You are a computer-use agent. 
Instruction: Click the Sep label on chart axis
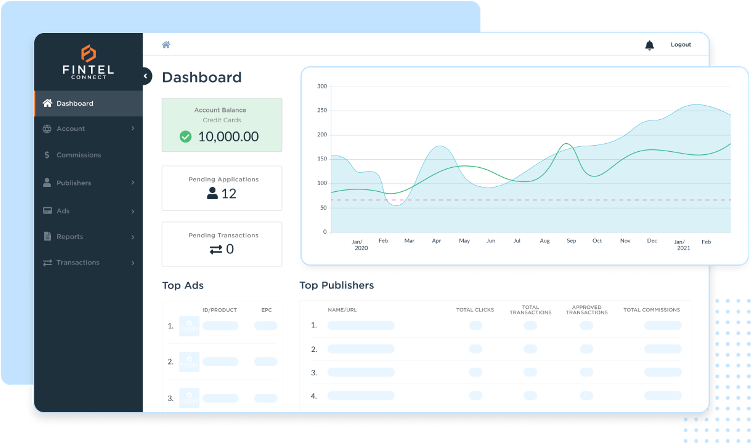pyautogui.click(x=571, y=241)
